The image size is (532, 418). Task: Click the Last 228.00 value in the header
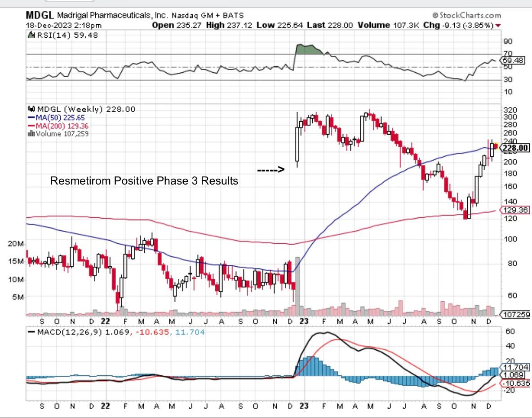click(x=330, y=26)
